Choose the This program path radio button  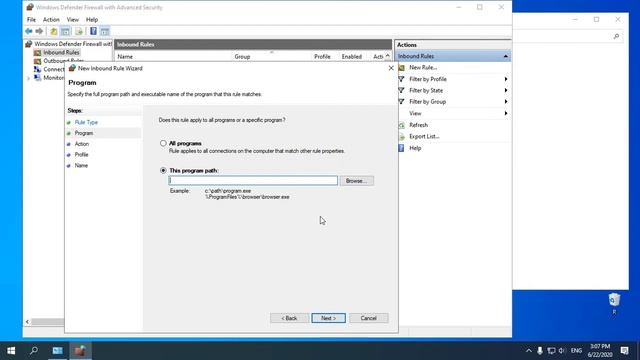tap(163, 170)
